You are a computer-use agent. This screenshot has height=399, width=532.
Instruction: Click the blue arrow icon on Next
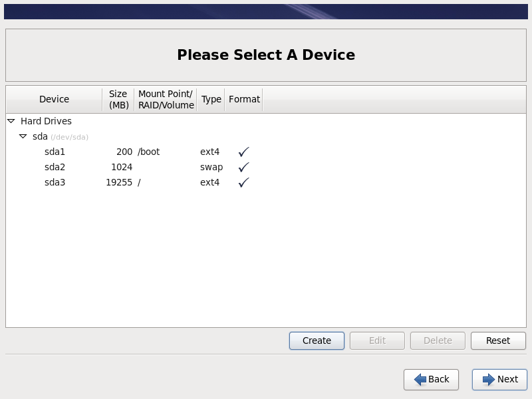(x=489, y=379)
